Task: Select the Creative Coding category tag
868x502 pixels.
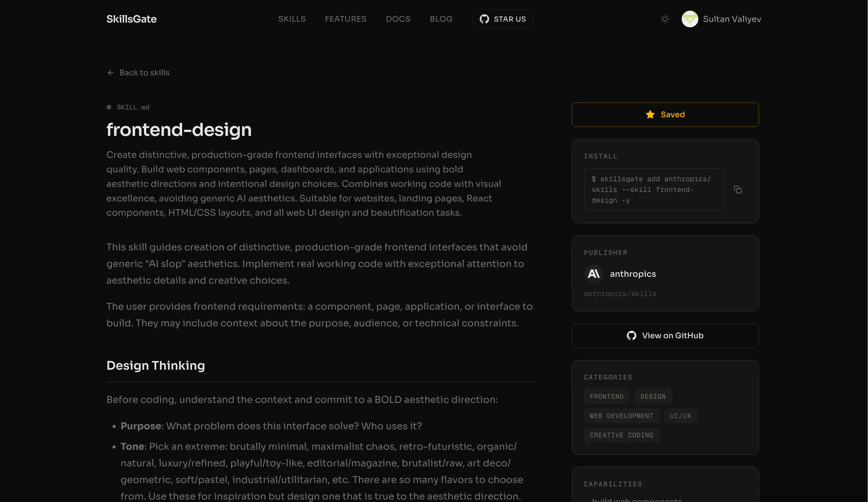Action: point(621,435)
